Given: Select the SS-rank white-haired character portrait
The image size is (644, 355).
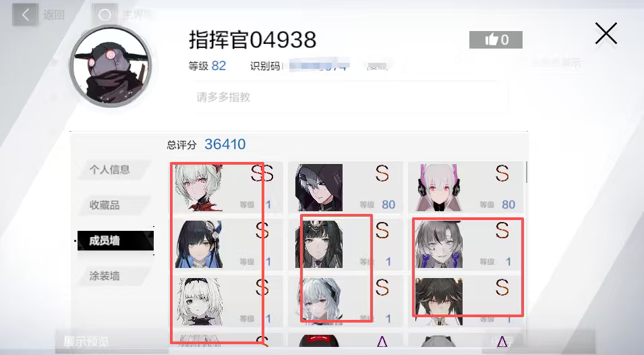Looking at the screenshot, I should [199, 188].
